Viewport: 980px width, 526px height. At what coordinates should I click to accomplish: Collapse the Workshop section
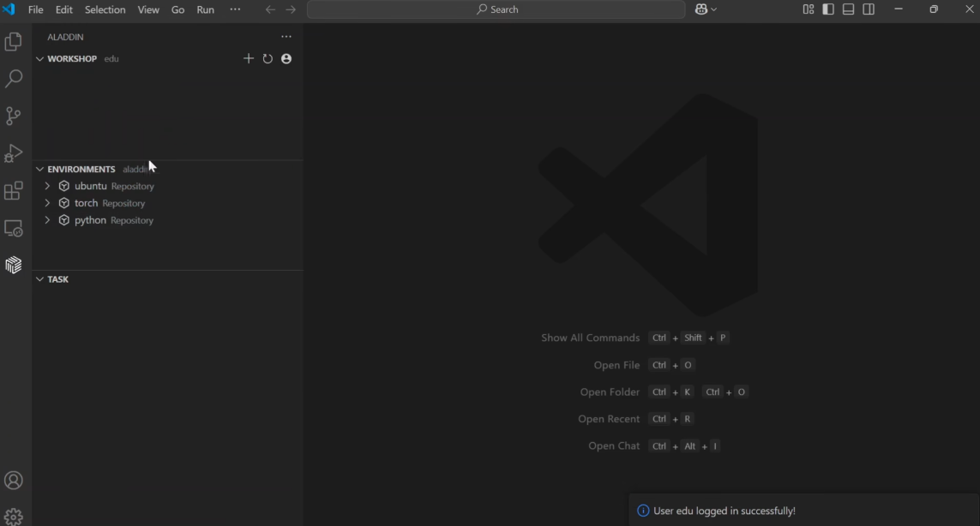tap(39, 59)
